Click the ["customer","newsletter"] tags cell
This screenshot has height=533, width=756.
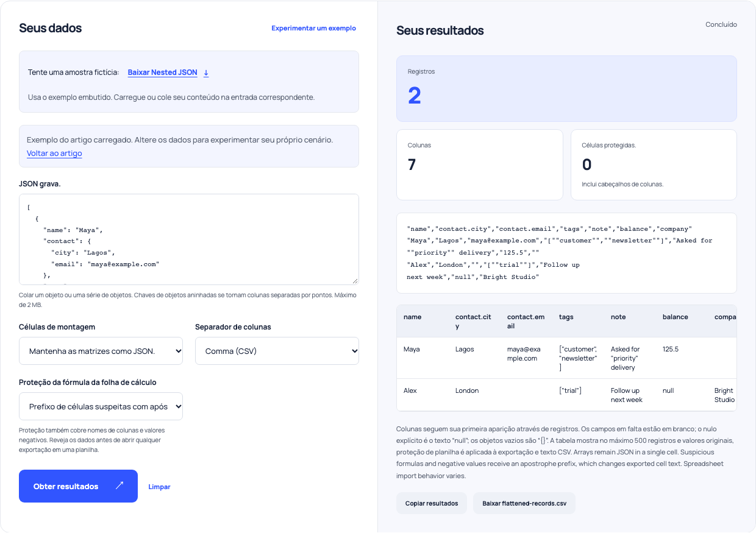click(x=577, y=358)
